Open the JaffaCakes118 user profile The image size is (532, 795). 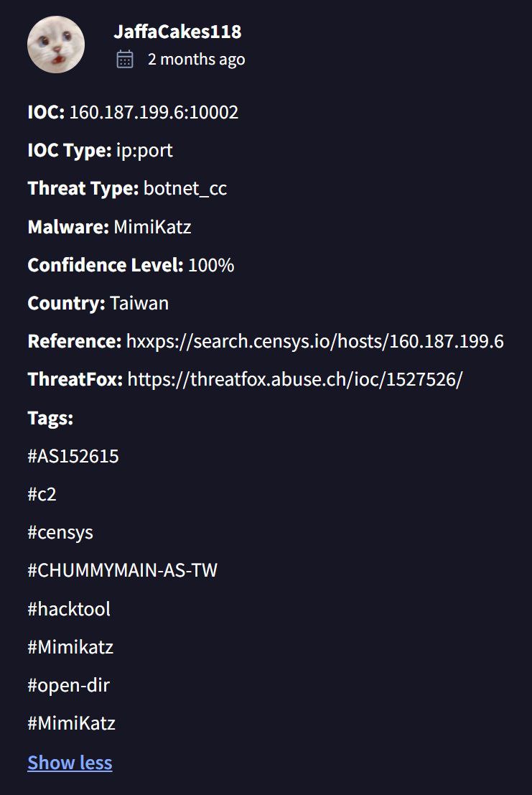[x=177, y=32]
